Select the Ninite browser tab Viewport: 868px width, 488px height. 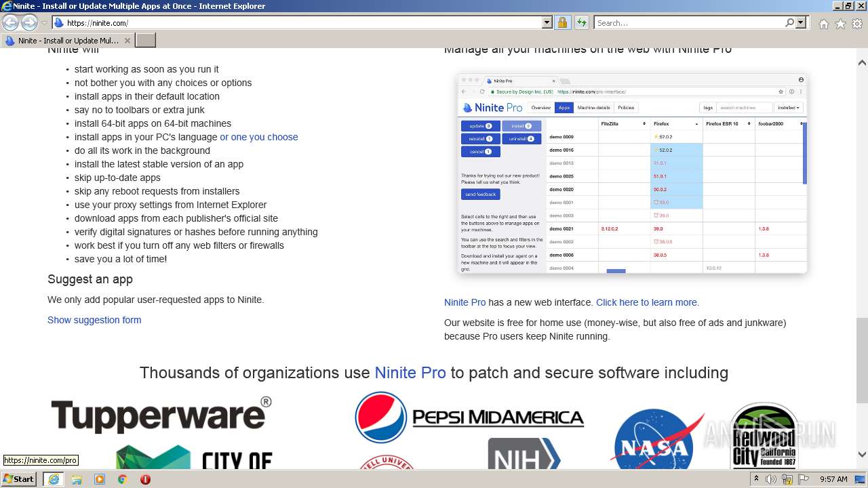point(68,41)
